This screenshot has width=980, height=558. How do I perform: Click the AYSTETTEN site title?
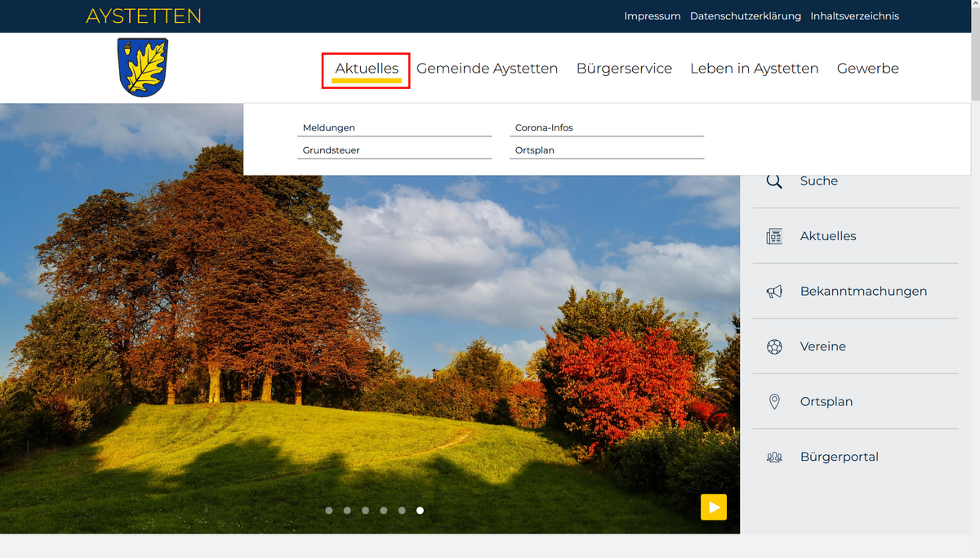click(x=144, y=16)
